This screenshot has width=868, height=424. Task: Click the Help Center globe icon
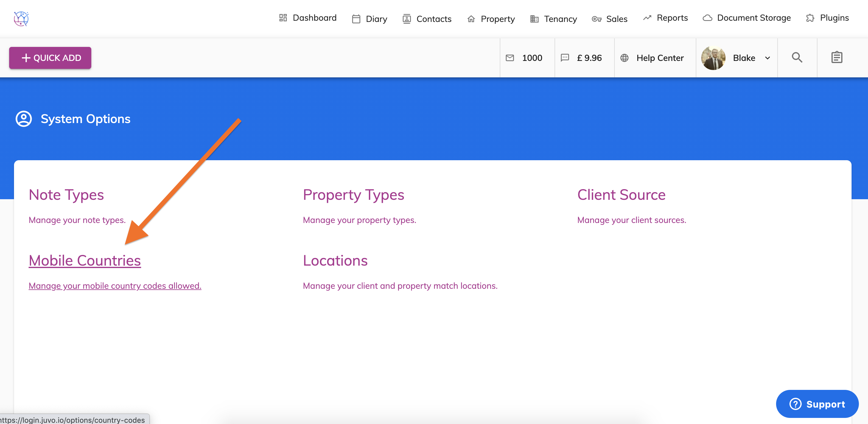coord(625,58)
